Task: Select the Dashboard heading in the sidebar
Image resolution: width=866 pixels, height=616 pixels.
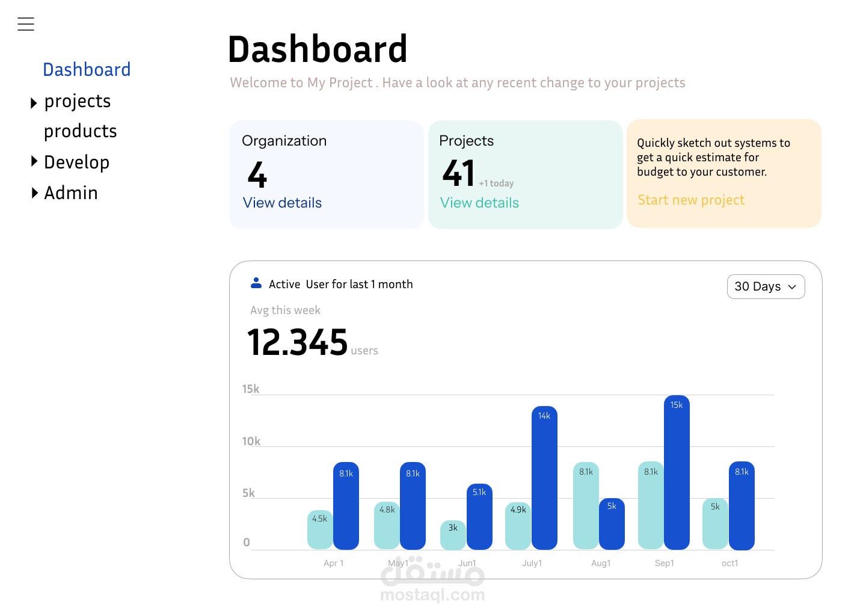Action: coord(87,70)
